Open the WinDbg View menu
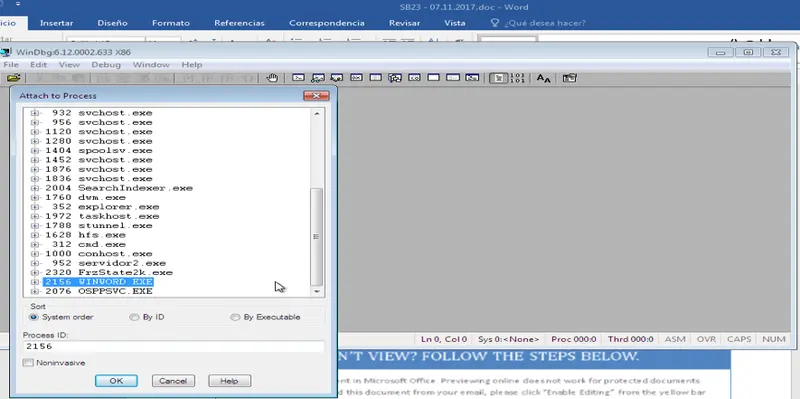Screen dimensions: 800x399 [x=69, y=65]
